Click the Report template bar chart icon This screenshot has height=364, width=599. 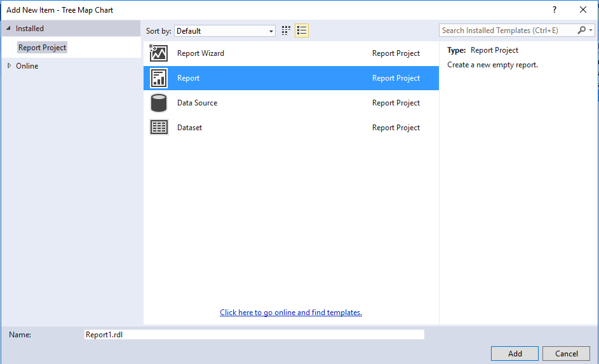click(159, 78)
